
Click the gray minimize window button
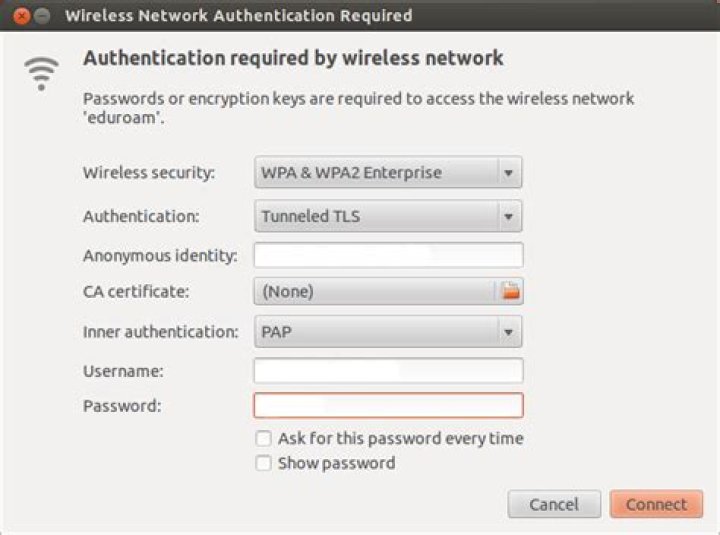pyautogui.click(x=42, y=16)
